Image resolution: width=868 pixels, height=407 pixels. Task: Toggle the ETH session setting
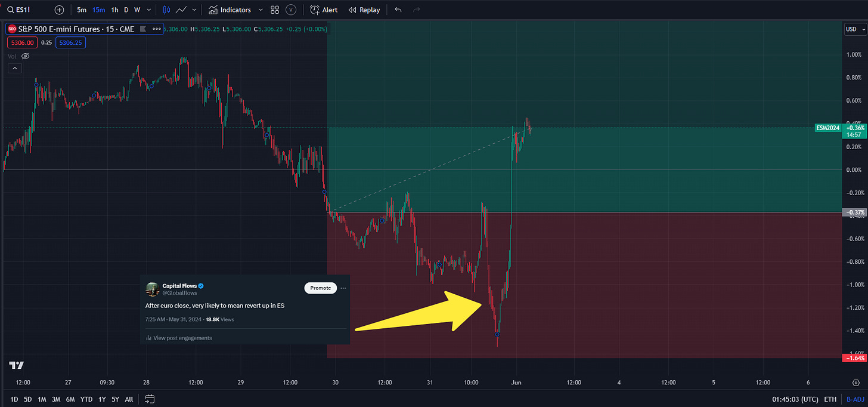[x=830, y=399]
